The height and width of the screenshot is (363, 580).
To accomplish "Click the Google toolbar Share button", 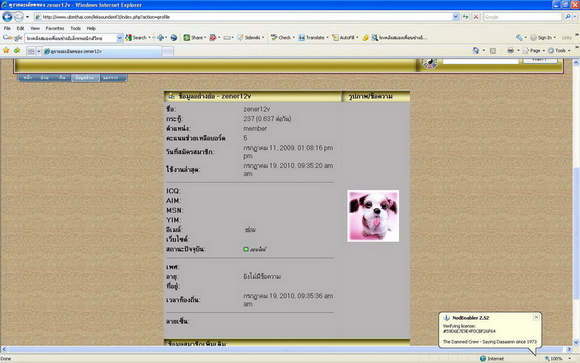I will (194, 38).
